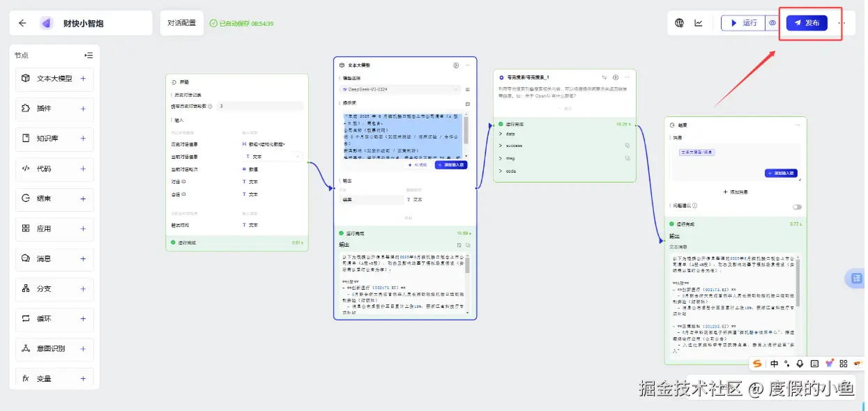The height and width of the screenshot is (411, 868).
Task: Expand the code output row
Action: coord(501,171)
